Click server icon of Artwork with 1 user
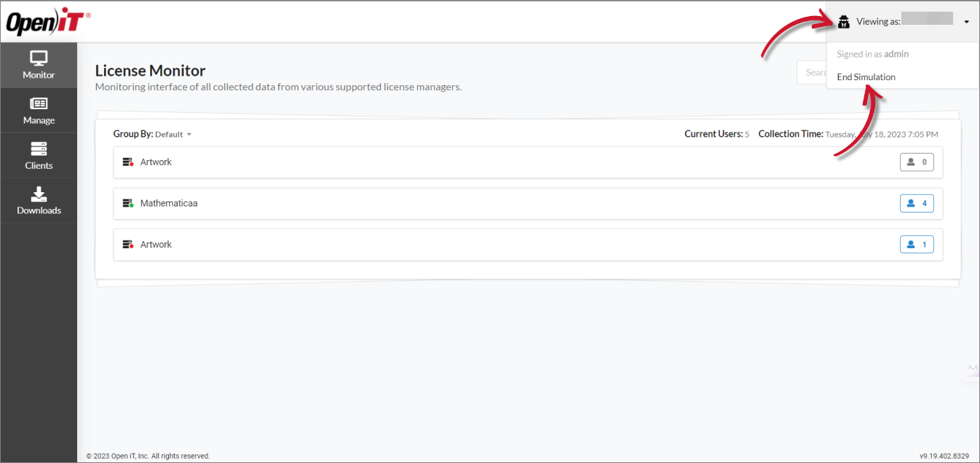The height and width of the screenshot is (463, 980). click(x=128, y=245)
